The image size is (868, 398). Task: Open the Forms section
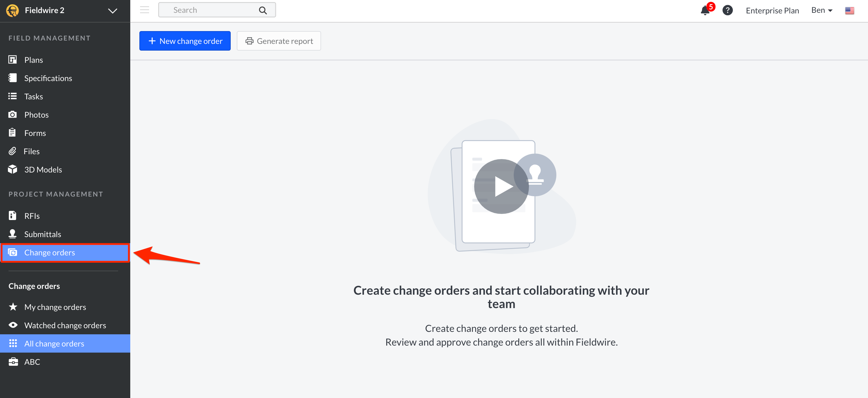click(35, 133)
